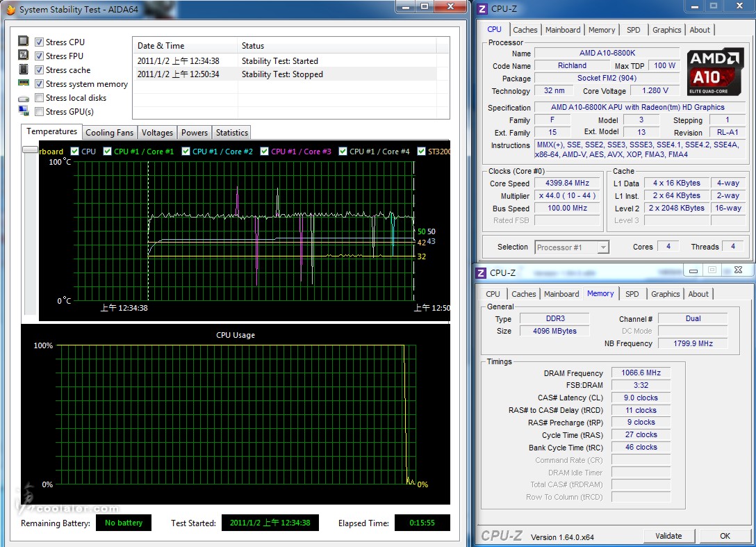The image size is (756, 547).
Task: Click the AMD A10 Elite Quad-Core logo
Action: coord(716,72)
